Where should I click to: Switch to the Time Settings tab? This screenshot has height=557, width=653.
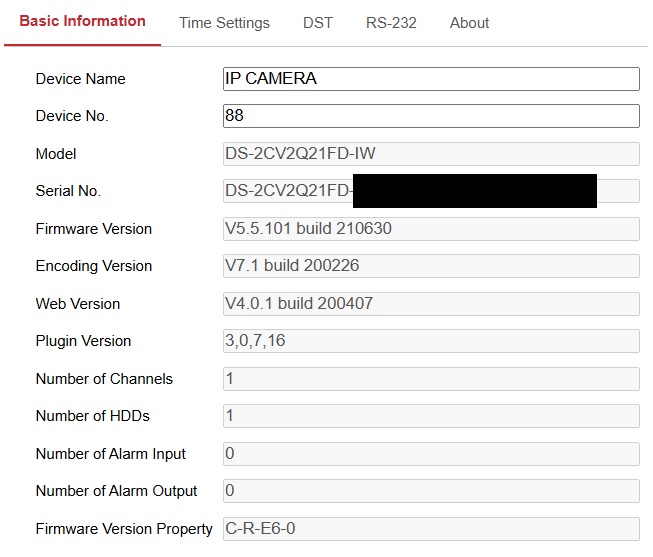224,23
